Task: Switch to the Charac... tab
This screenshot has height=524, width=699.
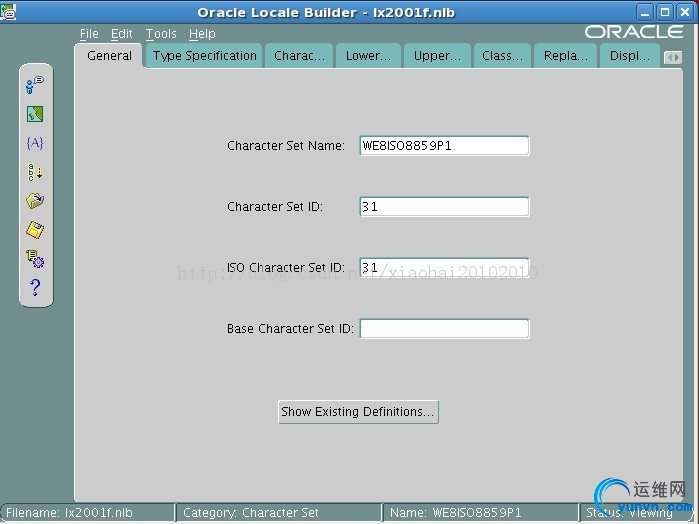Action: click(299, 56)
